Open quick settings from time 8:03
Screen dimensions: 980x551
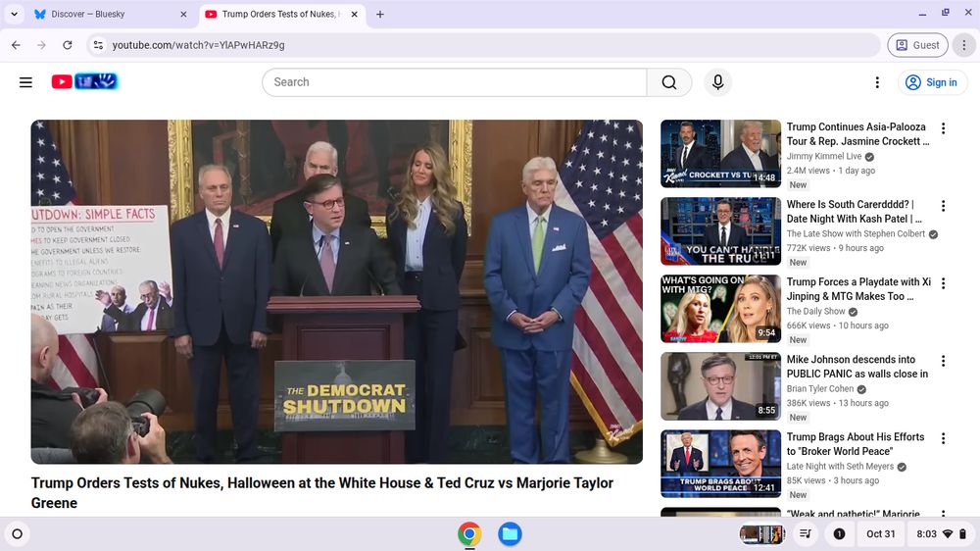(x=940, y=534)
